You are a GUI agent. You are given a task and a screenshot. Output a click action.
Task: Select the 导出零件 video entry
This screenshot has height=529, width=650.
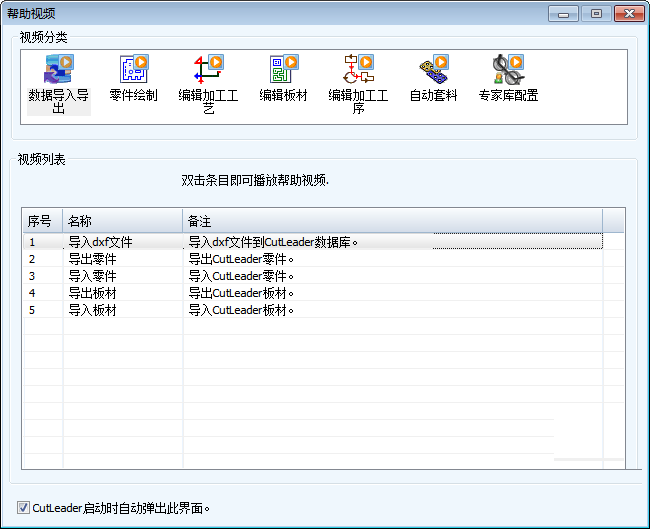(x=92, y=259)
